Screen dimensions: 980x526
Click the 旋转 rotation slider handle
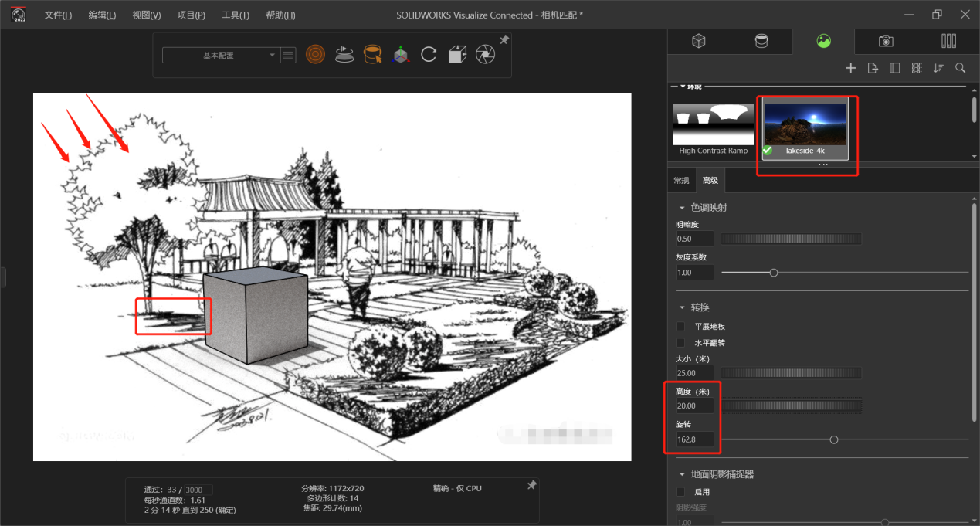click(833, 439)
